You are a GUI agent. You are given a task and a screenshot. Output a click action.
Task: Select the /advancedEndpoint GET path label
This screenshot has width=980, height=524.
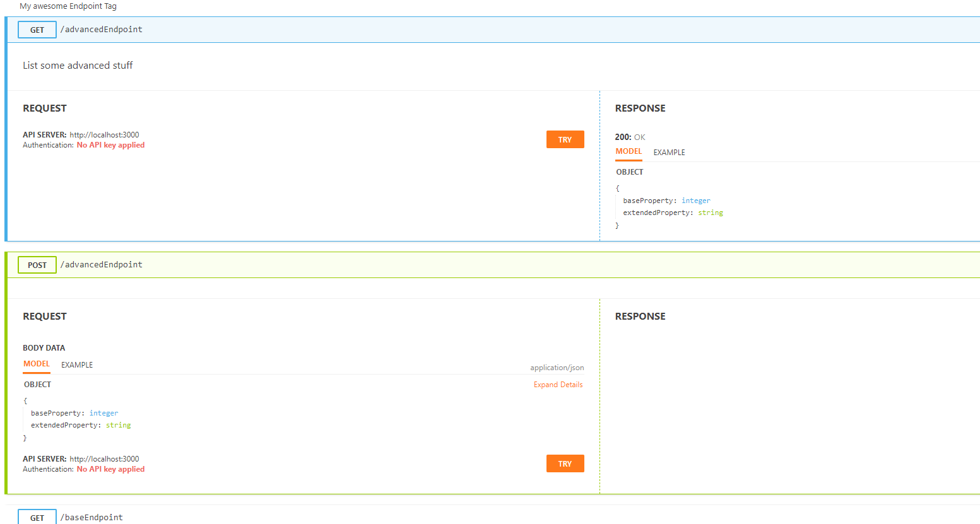click(101, 29)
